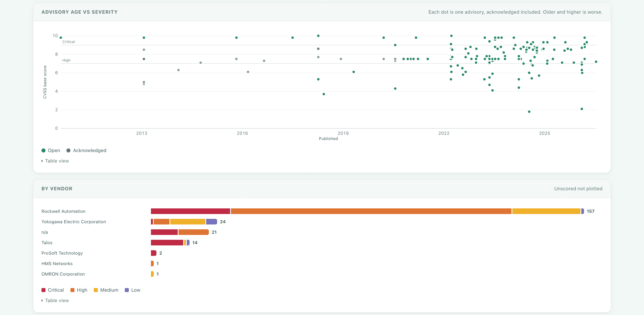644x315 pixels.
Task: Click Rockwell Automation medium yellow bar segment
Action: 546,211
